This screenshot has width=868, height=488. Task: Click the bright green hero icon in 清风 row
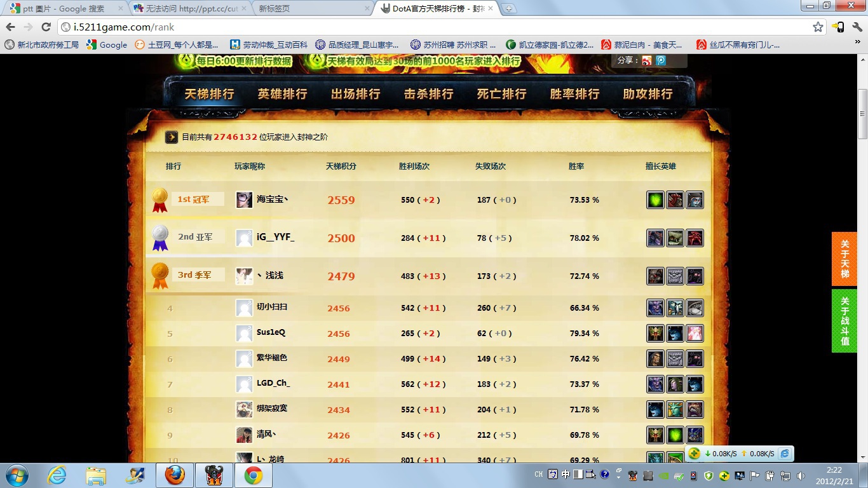[x=675, y=435]
